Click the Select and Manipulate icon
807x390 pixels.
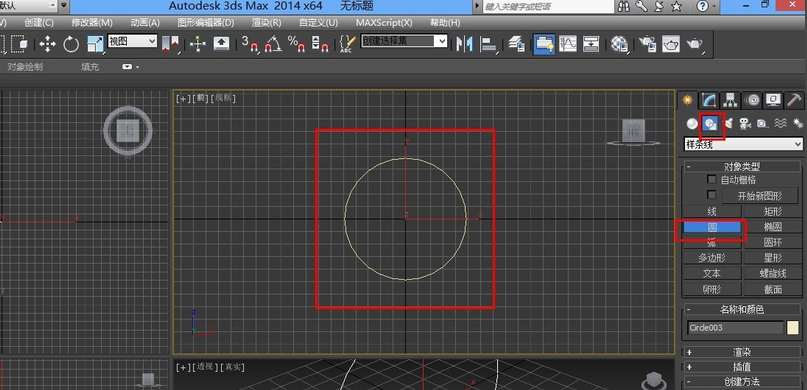pos(198,44)
